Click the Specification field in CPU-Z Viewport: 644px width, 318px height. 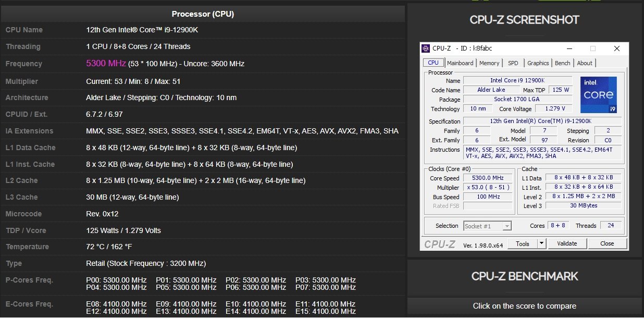[x=542, y=121]
